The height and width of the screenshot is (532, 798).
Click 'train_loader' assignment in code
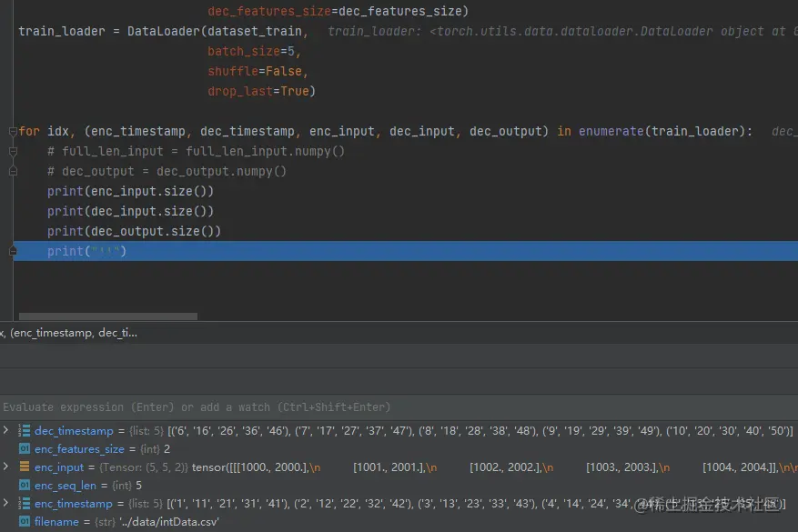[x=62, y=32]
